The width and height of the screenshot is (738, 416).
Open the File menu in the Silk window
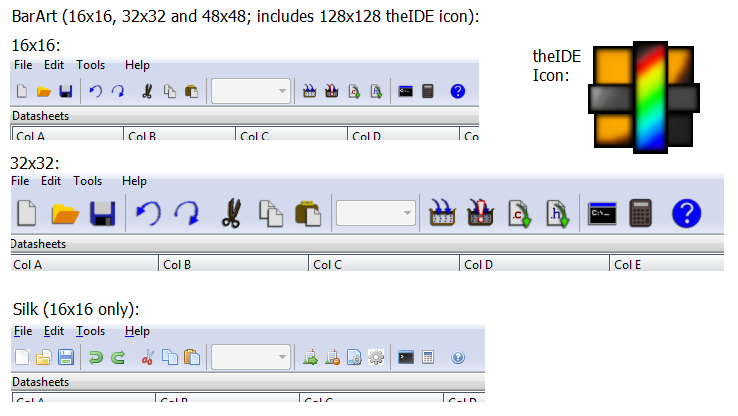(24, 331)
